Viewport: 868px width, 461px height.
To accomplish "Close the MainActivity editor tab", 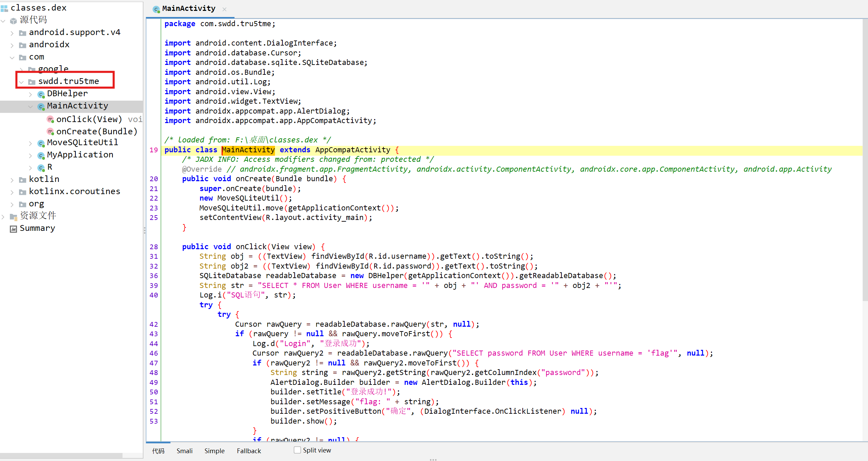I will tap(224, 10).
